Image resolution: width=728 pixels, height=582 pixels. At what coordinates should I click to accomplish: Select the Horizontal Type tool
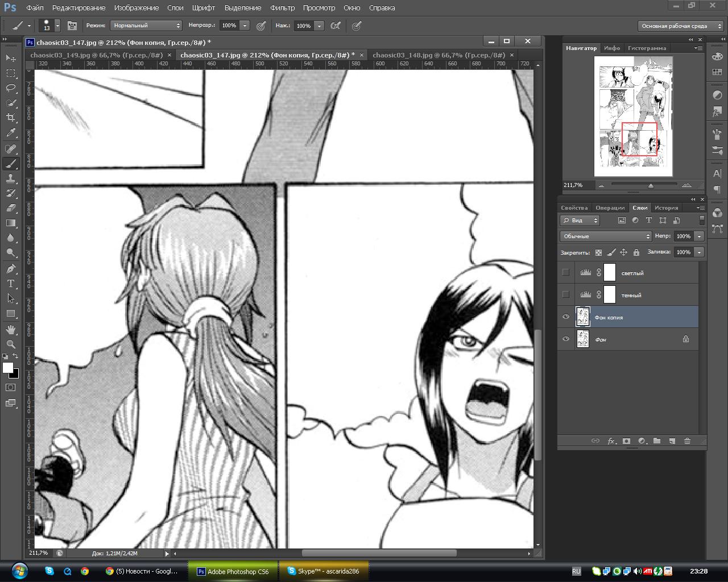click(x=11, y=283)
